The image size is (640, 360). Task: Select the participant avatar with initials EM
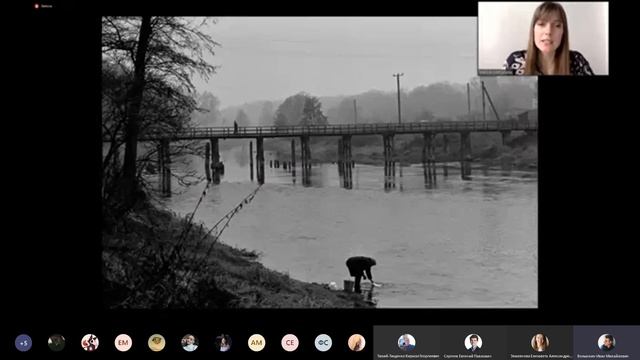point(123,343)
